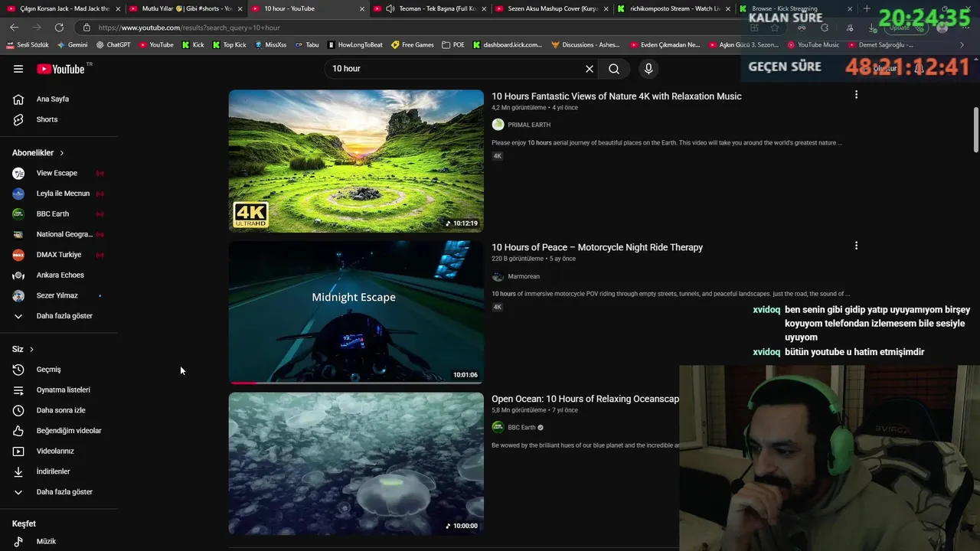Show more bookmarks with the chevron
Viewport: 980px width, 551px height.
(x=962, y=45)
